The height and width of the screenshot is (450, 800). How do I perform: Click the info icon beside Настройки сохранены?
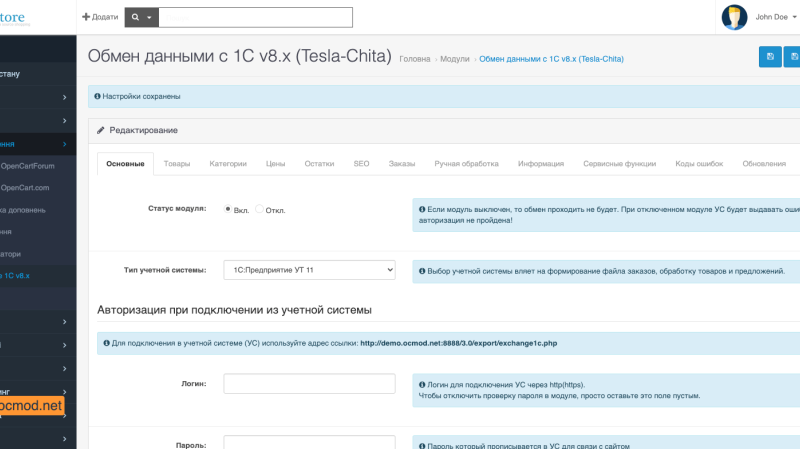(97, 96)
